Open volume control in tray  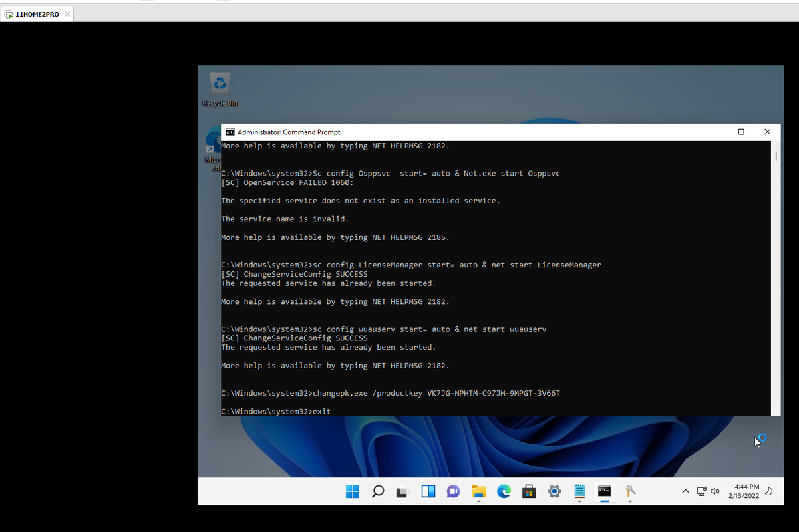[x=715, y=491]
